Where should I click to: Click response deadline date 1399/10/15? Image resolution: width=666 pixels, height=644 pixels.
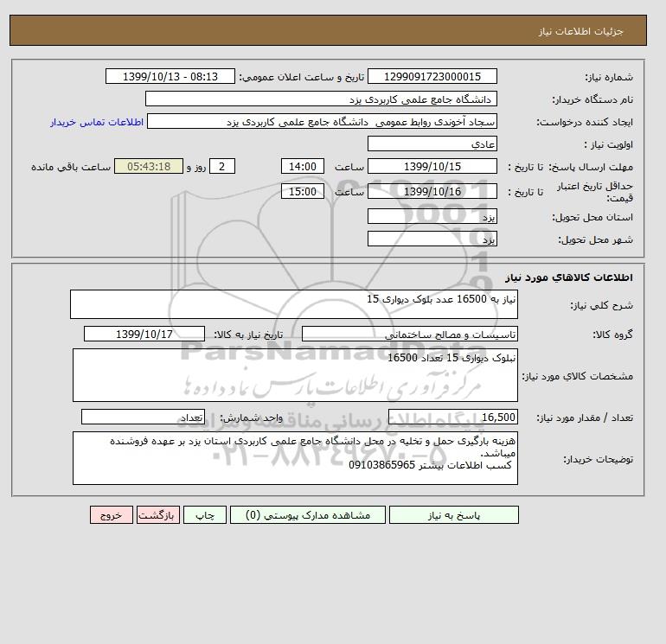tap(432, 167)
